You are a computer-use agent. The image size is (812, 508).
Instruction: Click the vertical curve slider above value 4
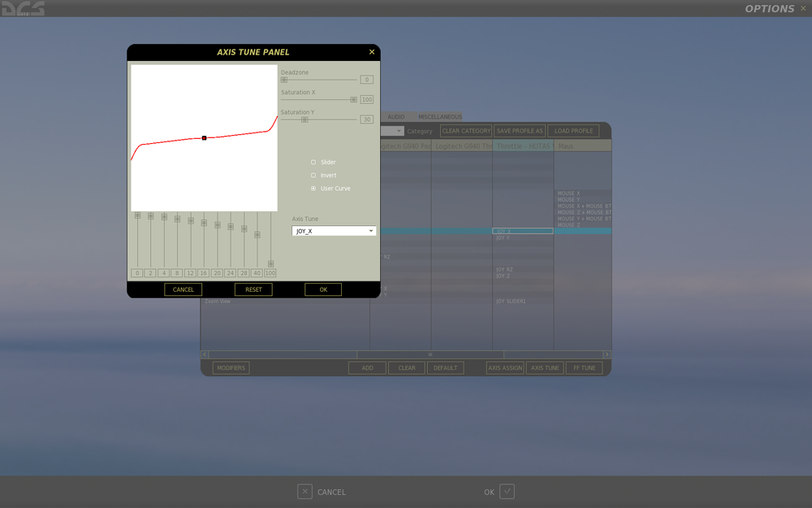(x=164, y=217)
